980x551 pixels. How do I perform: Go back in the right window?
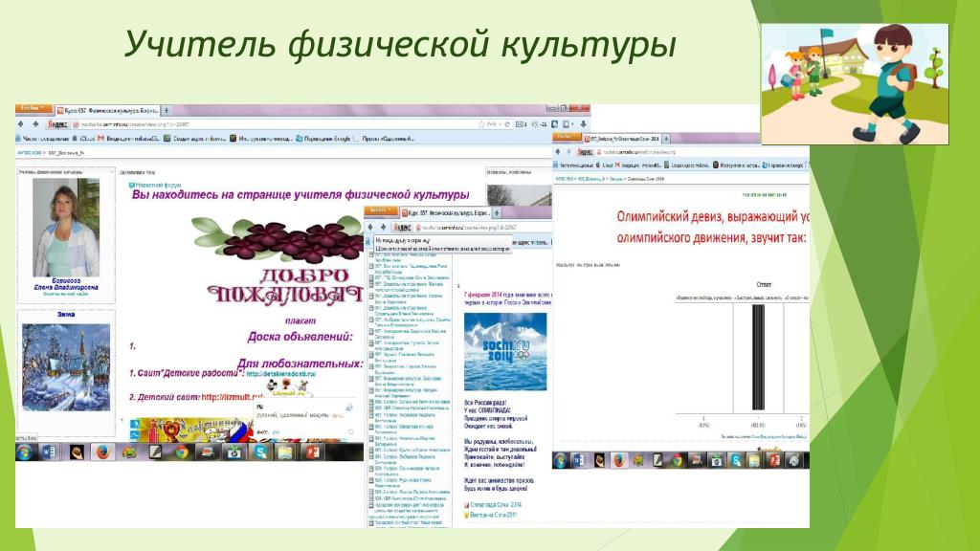point(558,152)
